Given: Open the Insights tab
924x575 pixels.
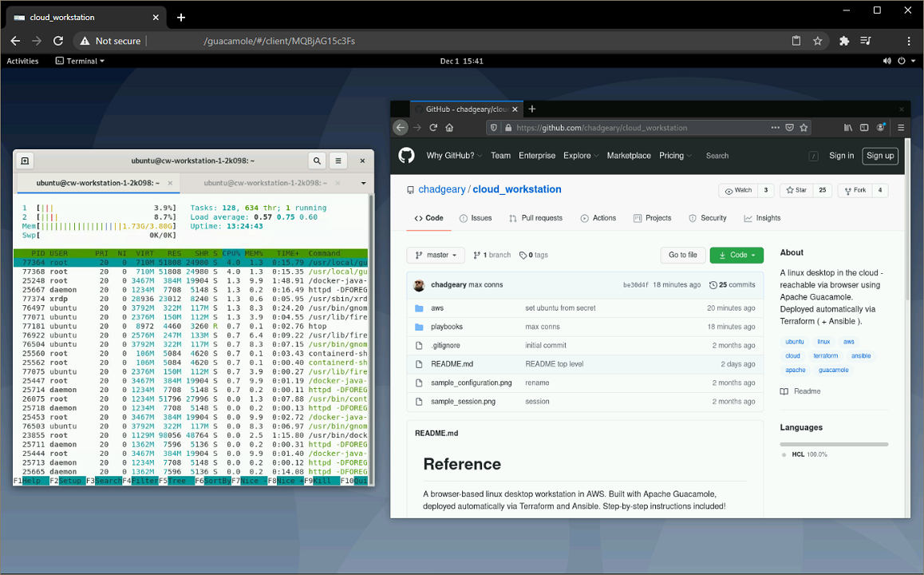Looking at the screenshot, I should (x=762, y=218).
